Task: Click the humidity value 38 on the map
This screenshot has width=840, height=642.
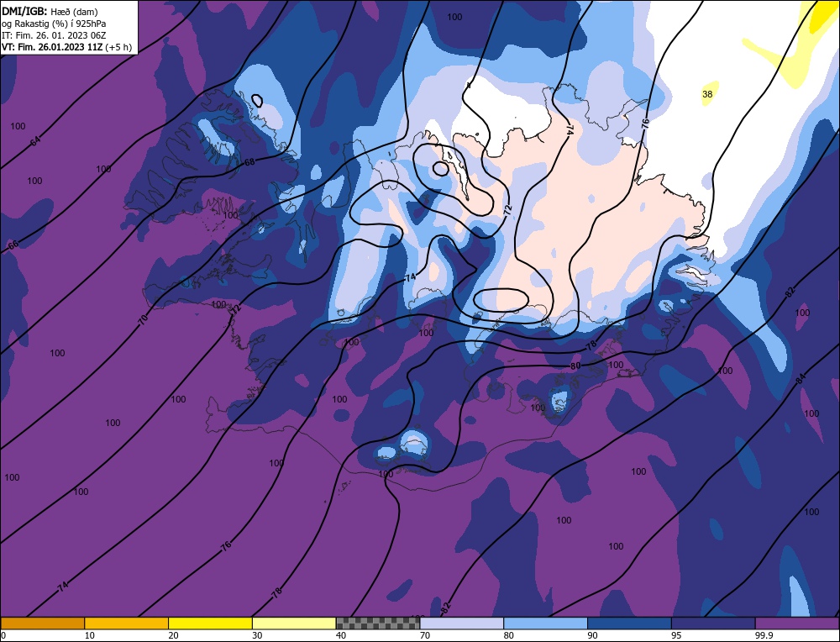Action: tap(707, 94)
